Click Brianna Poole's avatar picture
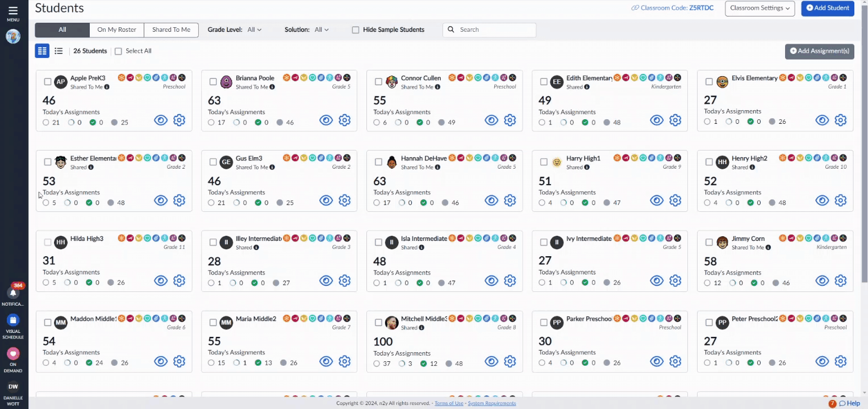The width and height of the screenshot is (868, 409). point(226,82)
